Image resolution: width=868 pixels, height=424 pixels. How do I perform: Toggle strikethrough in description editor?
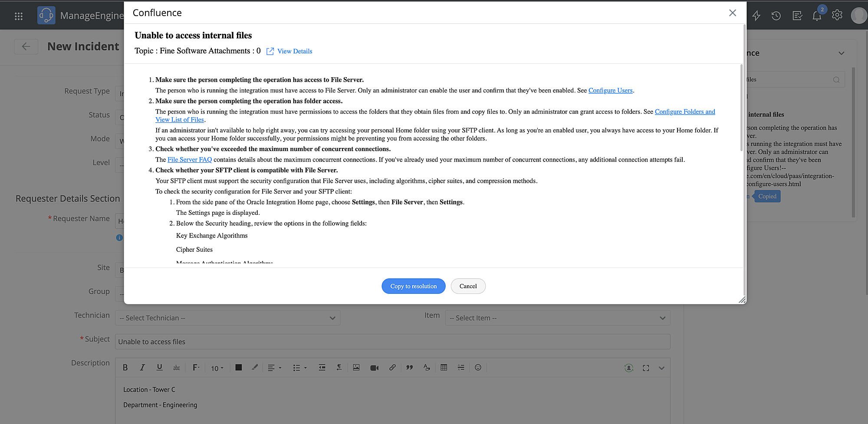[177, 368]
